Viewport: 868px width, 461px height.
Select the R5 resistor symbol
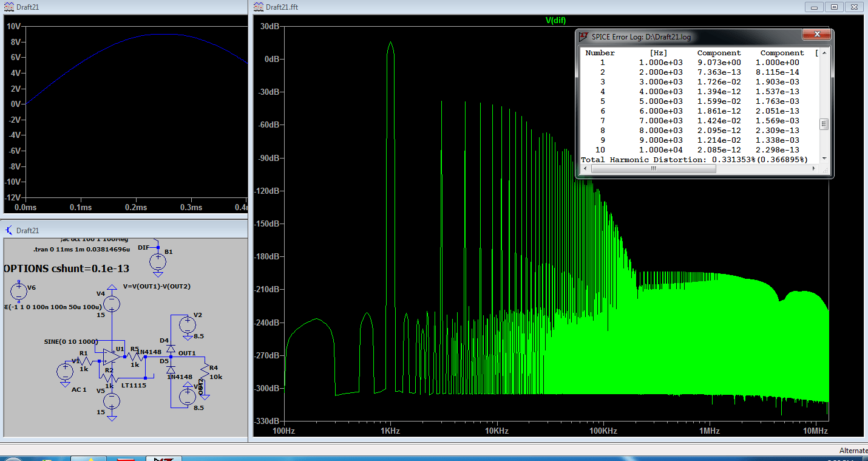(x=135, y=358)
